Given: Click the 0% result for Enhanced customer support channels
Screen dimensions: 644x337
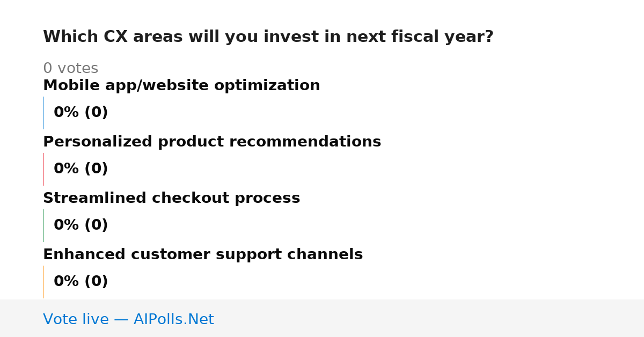Looking at the screenshot, I should [x=67, y=282].
